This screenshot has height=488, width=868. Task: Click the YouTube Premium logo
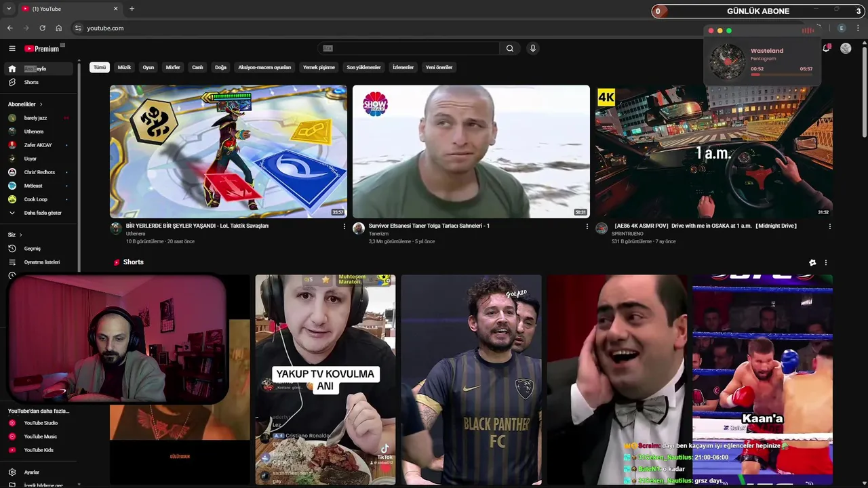tap(42, 48)
